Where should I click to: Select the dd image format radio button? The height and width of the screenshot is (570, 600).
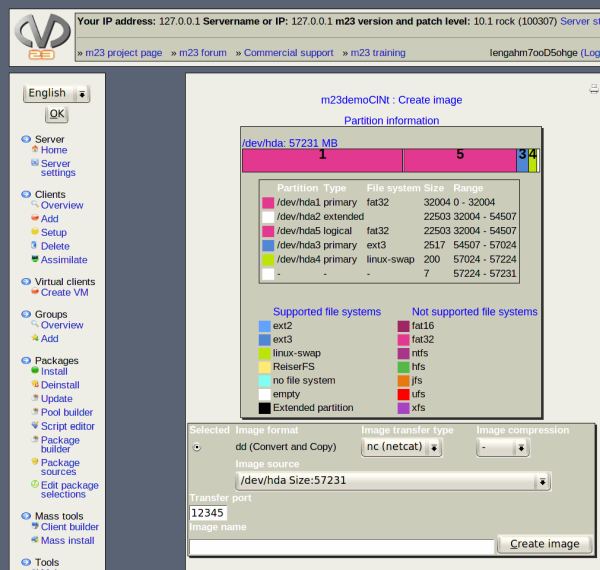pyautogui.click(x=196, y=447)
